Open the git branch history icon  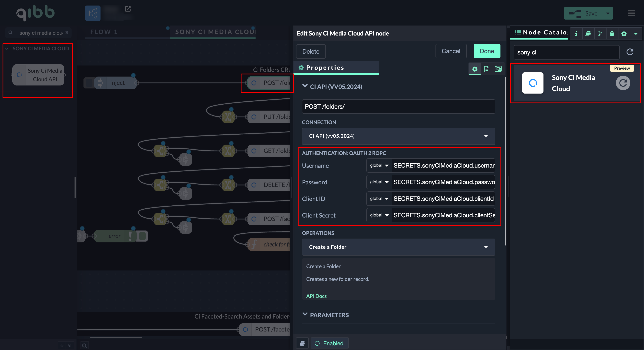point(600,33)
